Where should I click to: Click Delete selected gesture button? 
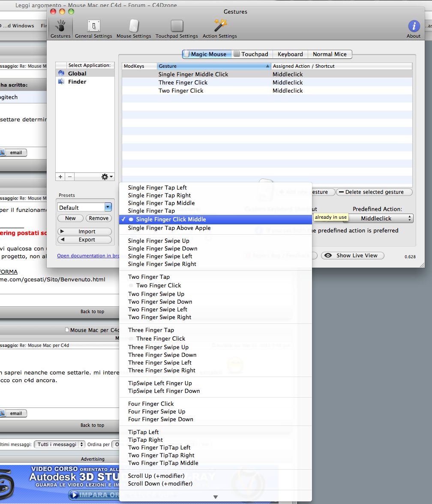[x=374, y=192]
